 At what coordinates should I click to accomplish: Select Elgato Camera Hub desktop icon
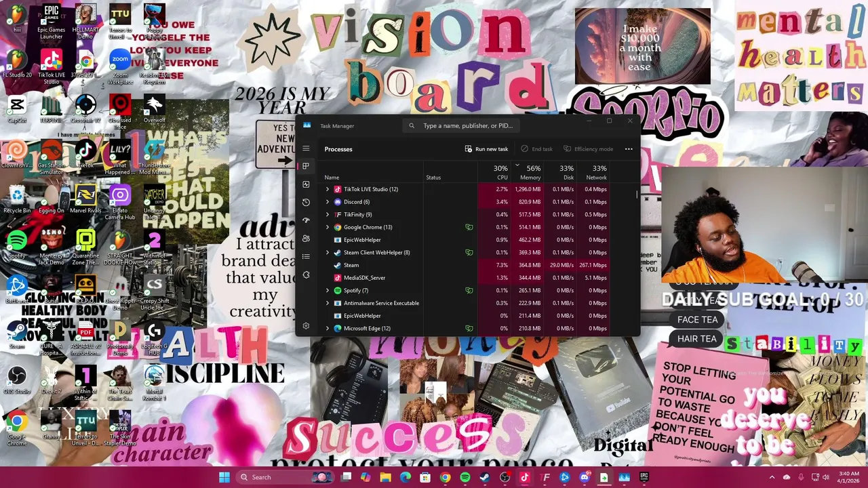tap(120, 203)
